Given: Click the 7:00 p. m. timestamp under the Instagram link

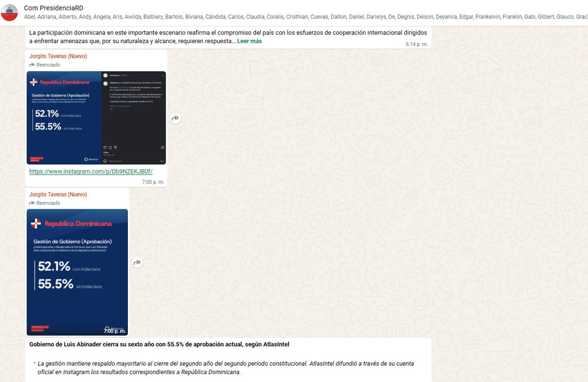Looking at the screenshot, I should click(153, 181).
